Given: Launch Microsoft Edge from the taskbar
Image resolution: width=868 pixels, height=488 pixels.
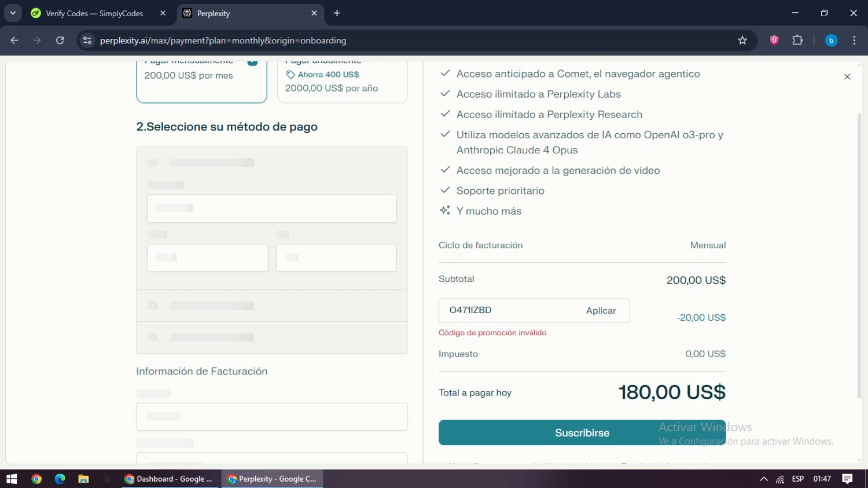Looking at the screenshot, I should pyautogui.click(x=60, y=479).
